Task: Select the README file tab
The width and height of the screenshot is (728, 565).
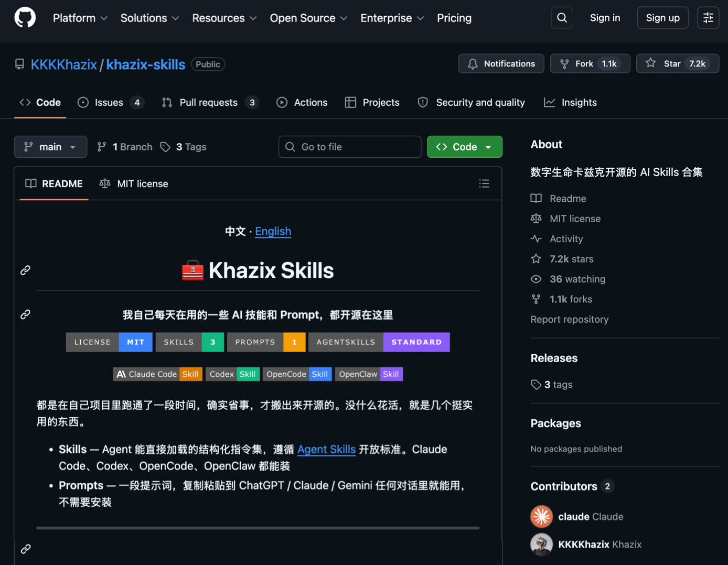Action: coord(54,184)
